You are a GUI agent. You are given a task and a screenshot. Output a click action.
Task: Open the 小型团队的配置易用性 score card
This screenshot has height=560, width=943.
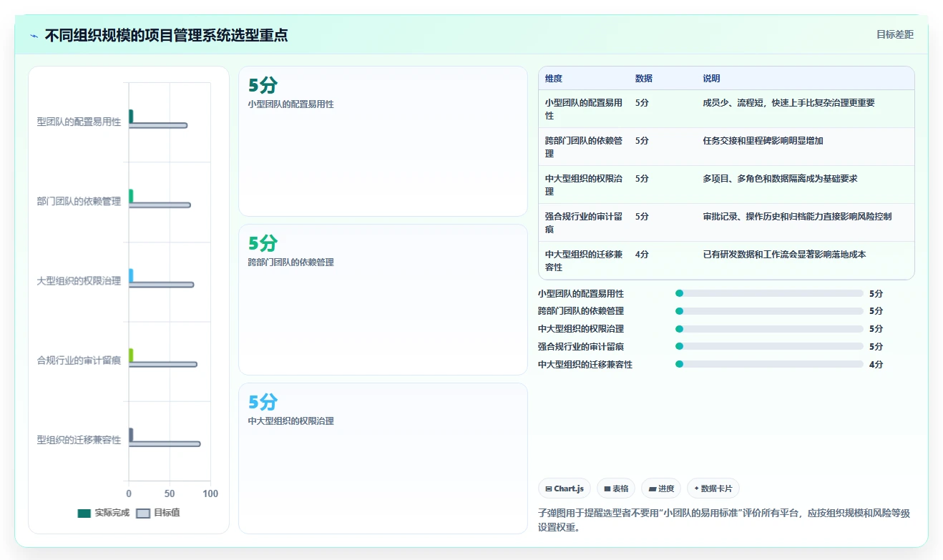pyautogui.click(x=383, y=142)
